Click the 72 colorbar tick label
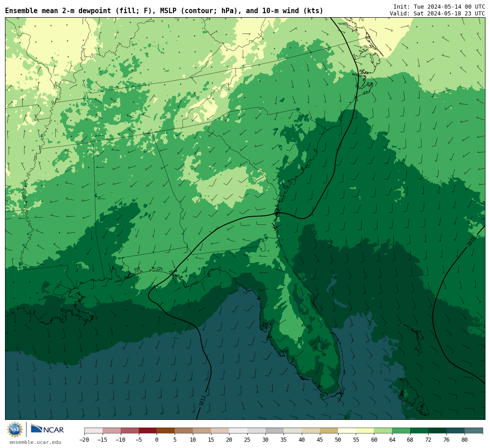 point(429,439)
